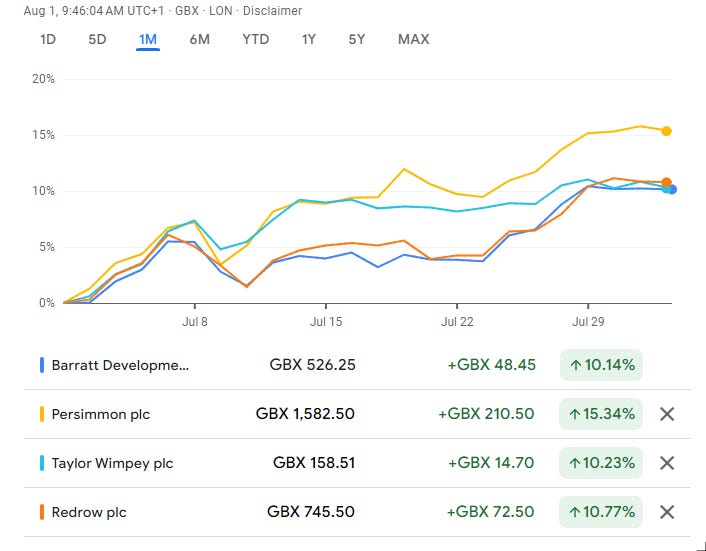Click the price GBX 526.25

click(312, 365)
